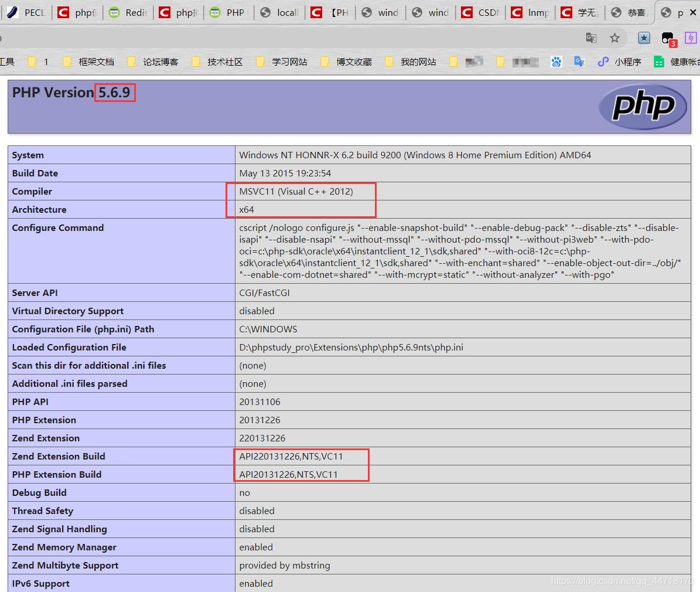Click the Translate icon in the address bar
The height and width of the screenshot is (592, 700).
[591, 38]
